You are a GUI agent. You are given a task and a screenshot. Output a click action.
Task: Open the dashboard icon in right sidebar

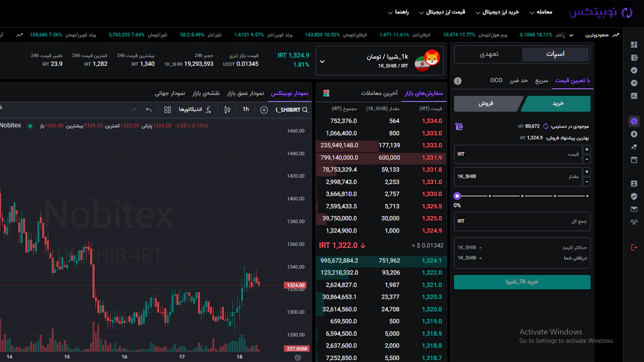click(x=634, y=45)
